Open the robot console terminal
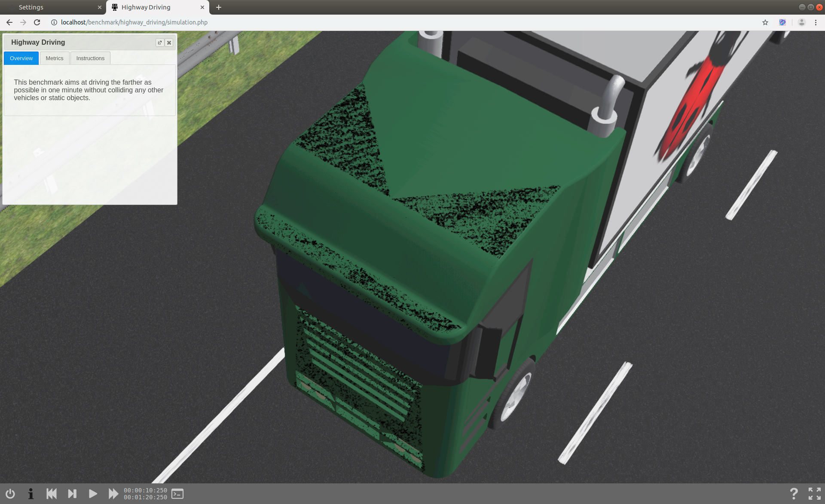The image size is (825, 504). 177,494
